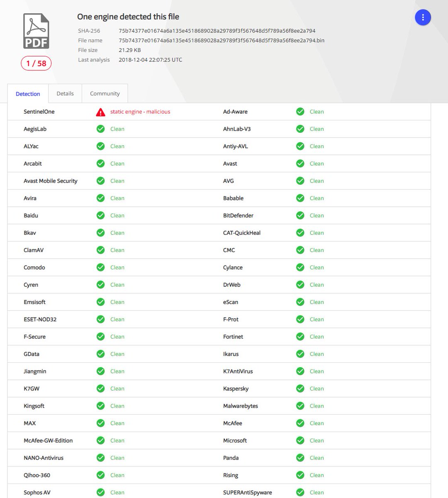
Task: Click the green check icon for Baidu
Action: coord(100,215)
